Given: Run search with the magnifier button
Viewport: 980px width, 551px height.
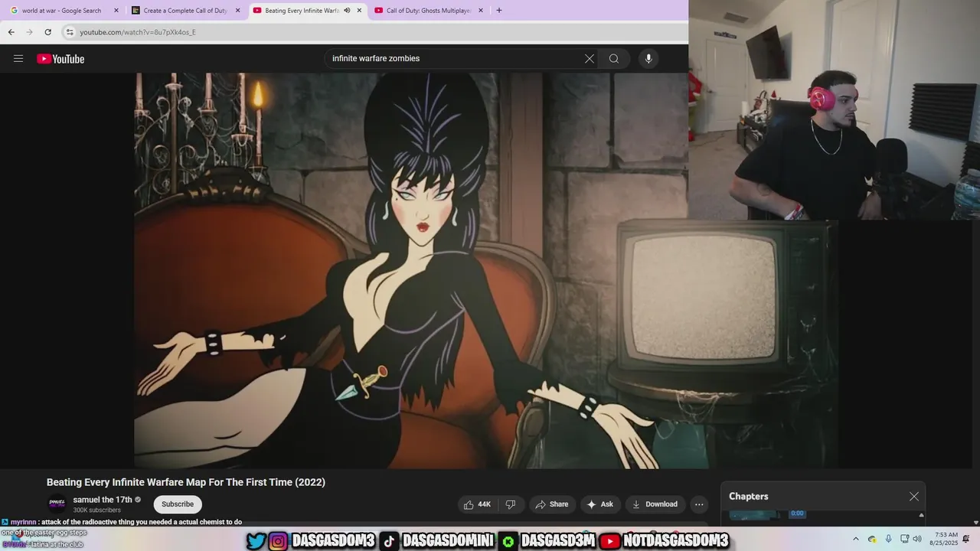Looking at the screenshot, I should click(614, 59).
